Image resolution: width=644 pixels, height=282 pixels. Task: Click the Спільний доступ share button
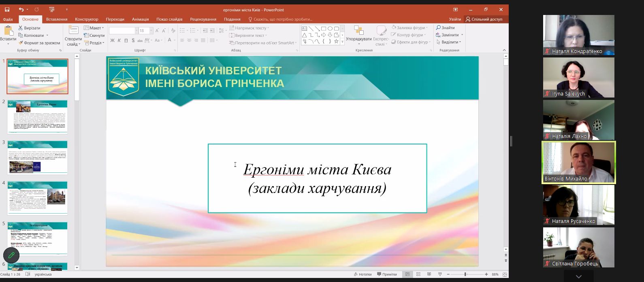[484, 19]
